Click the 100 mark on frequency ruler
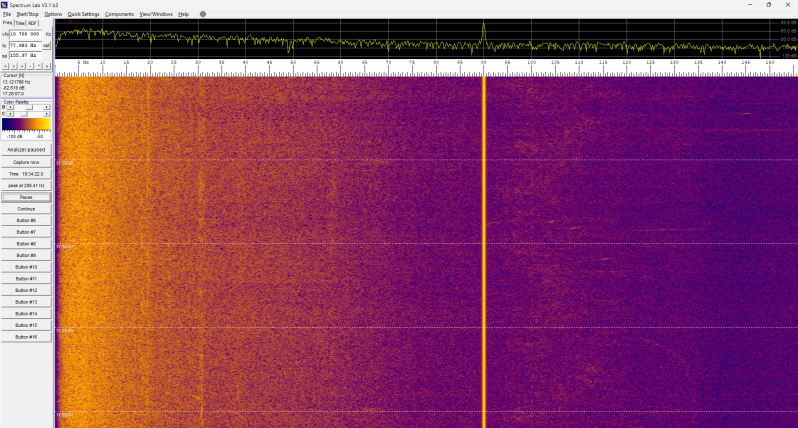This screenshot has width=798, height=428. pyautogui.click(x=531, y=62)
